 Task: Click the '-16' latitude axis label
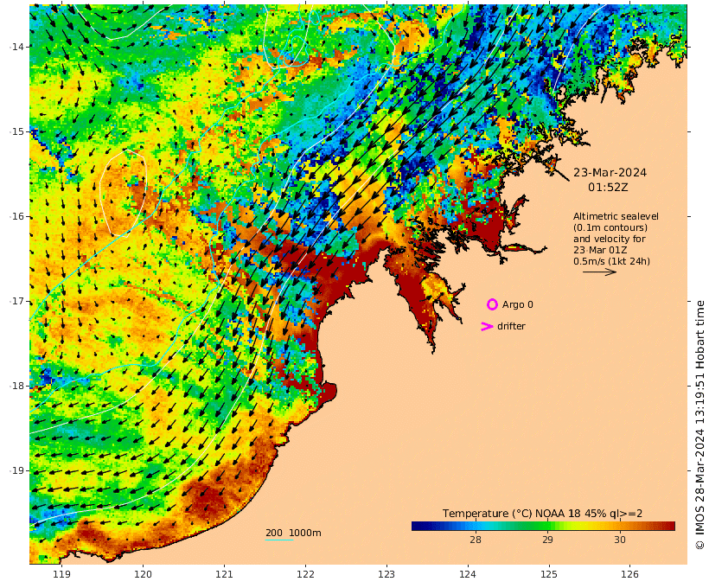(x=17, y=216)
